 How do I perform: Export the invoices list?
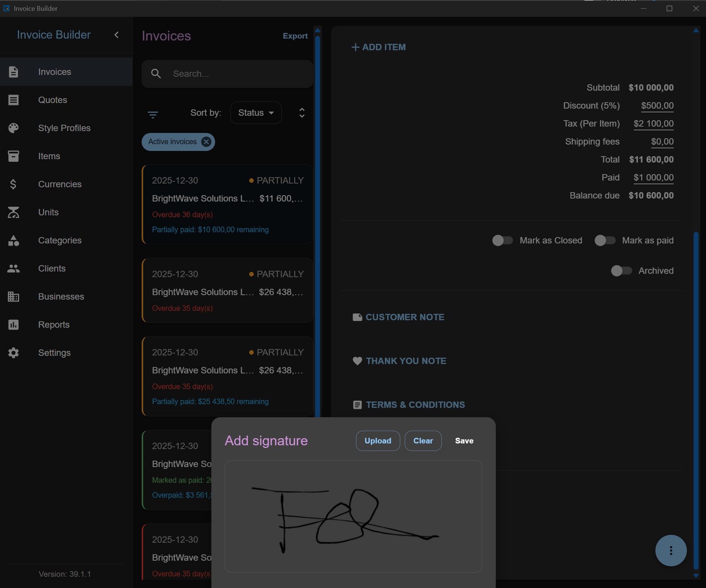(x=295, y=36)
